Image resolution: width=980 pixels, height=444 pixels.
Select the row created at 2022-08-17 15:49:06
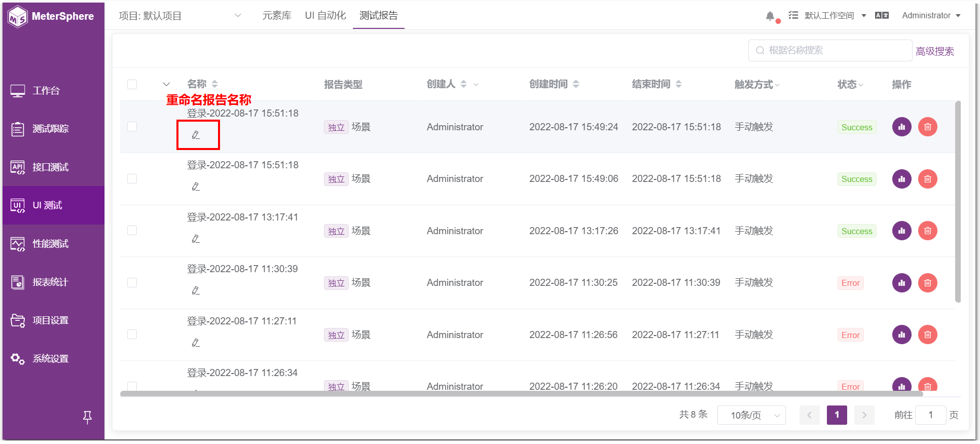coord(132,178)
